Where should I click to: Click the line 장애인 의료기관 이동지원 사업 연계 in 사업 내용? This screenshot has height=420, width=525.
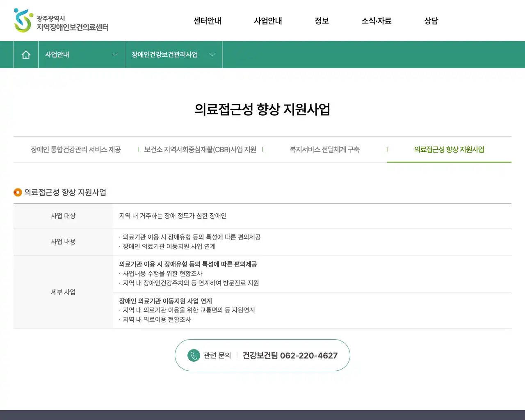(167, 247)
